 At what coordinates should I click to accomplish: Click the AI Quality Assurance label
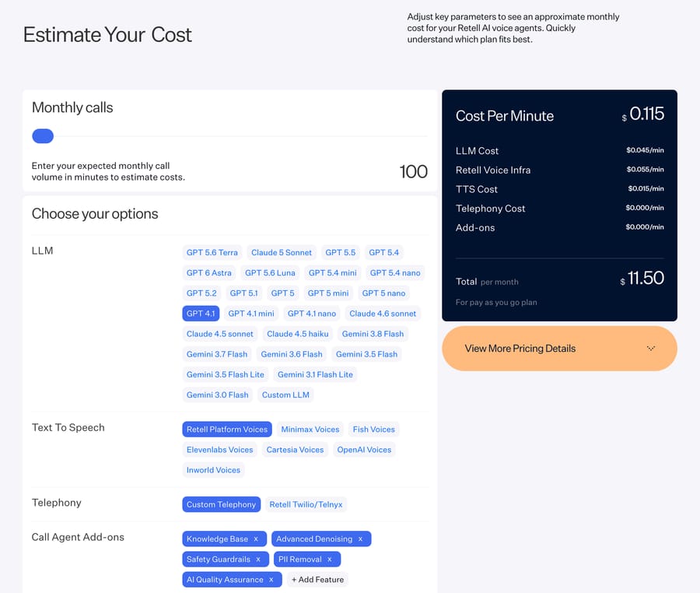tap(225, 580)
